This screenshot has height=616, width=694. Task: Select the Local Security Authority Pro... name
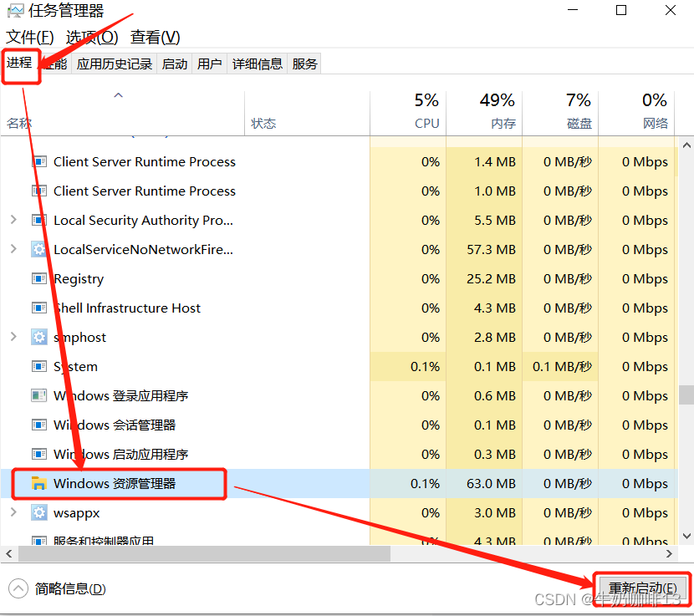[143, 221]
